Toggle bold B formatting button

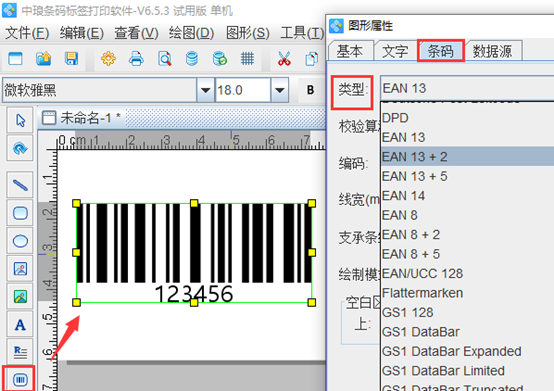pos(311,90)
